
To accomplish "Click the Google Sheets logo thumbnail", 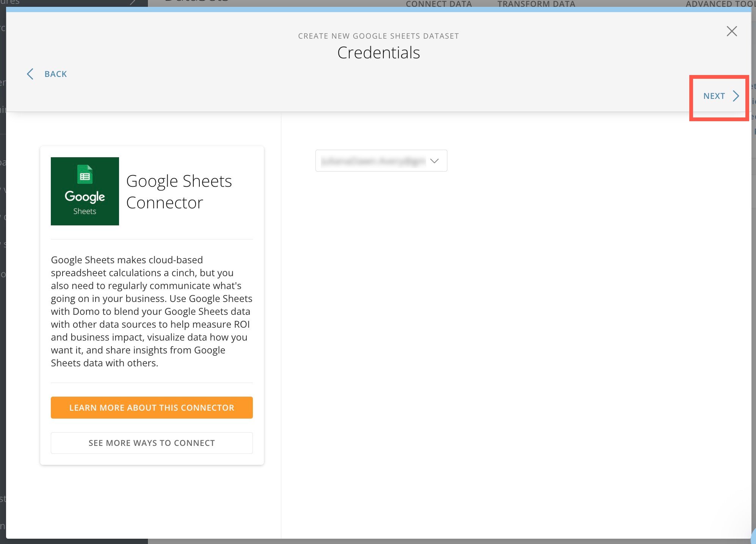I will click(85, 191).
